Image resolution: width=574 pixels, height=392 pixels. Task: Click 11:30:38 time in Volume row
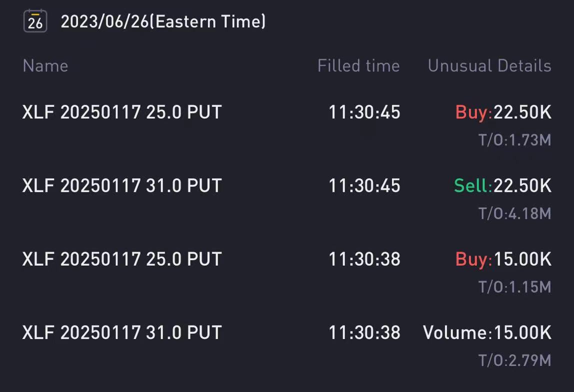point(364,333)
